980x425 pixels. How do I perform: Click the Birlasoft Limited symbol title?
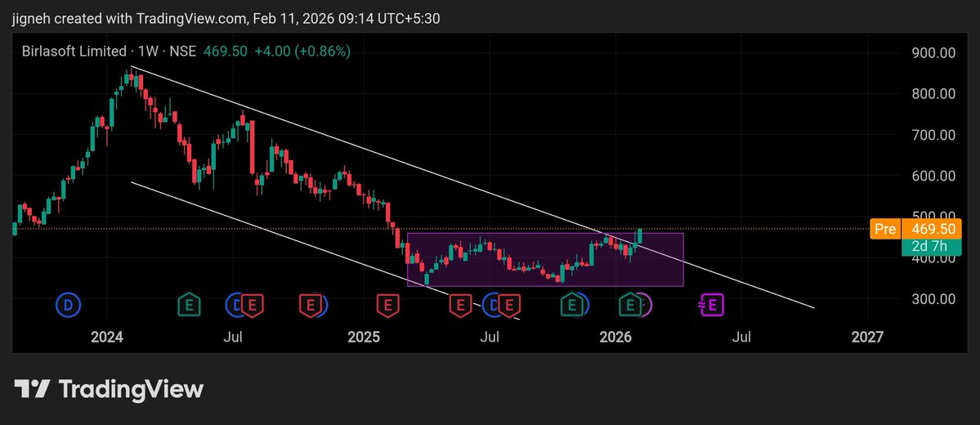(75, 51)
